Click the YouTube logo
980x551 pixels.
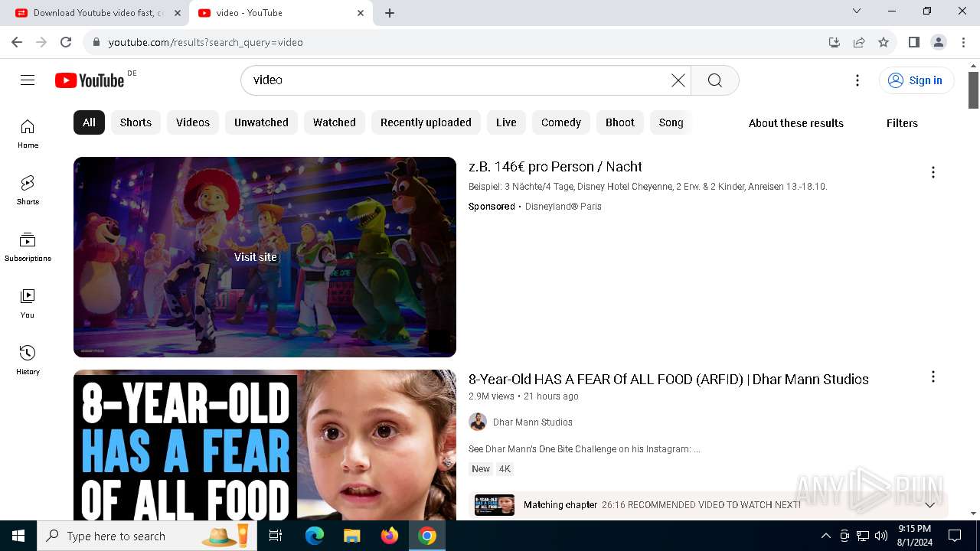click(90, 80)
